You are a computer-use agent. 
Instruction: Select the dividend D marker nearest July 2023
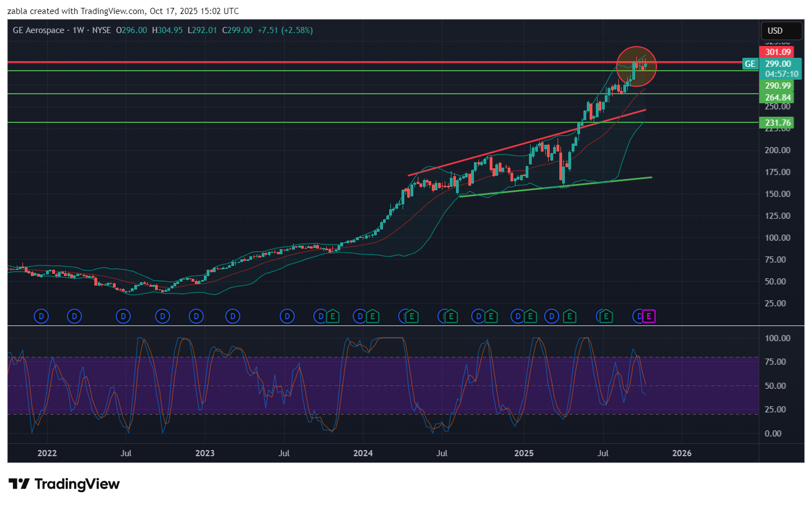coord(287,316)
